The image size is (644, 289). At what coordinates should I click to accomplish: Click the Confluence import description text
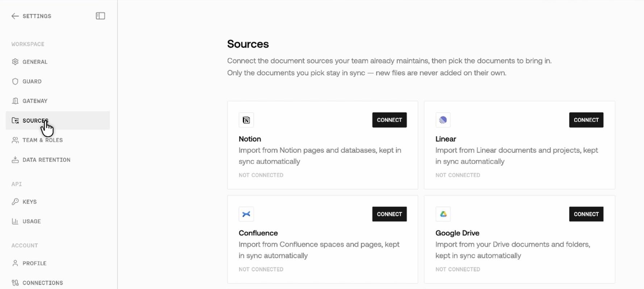point(319,250)
